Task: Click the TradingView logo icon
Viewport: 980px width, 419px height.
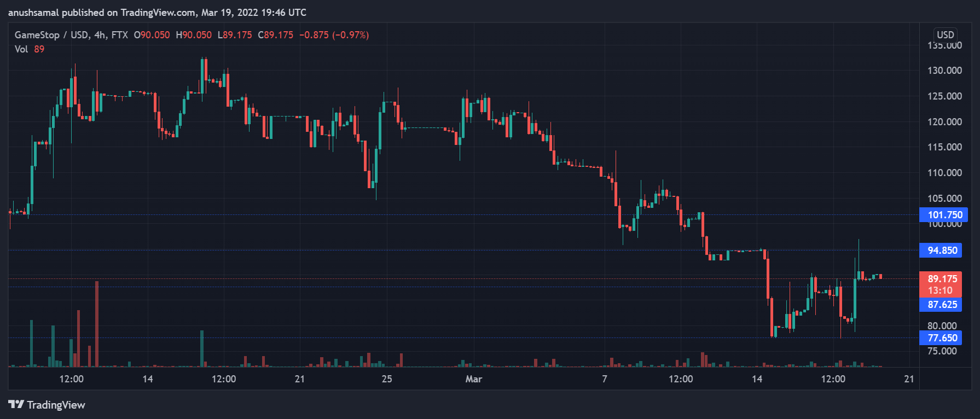Action: tap(16, 404)
